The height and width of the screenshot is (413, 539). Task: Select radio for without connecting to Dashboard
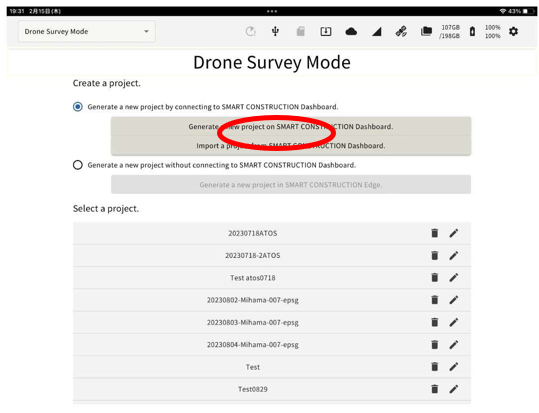[x=78, y=165]
